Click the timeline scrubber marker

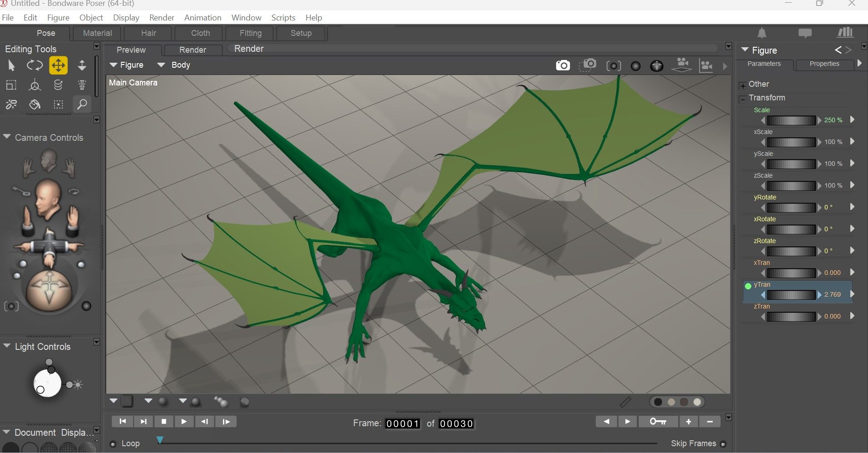160,440
